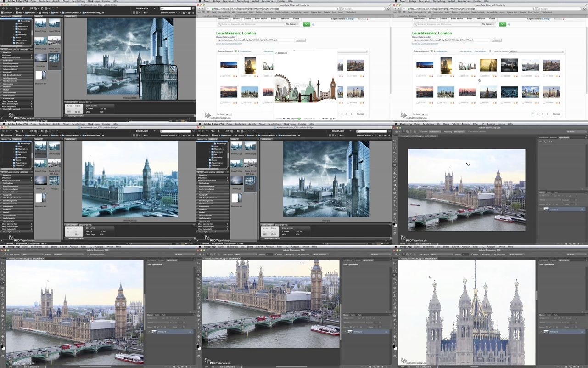
Task: Toggle Glätten checkbox in bottom-center Photoshop options
Action: [x=275, y=255]
